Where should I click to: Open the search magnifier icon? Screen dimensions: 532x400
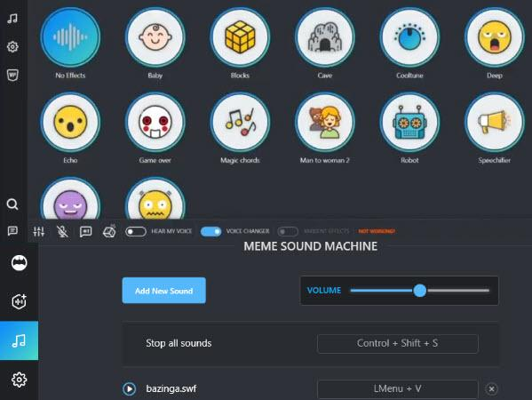coord(12,204)
